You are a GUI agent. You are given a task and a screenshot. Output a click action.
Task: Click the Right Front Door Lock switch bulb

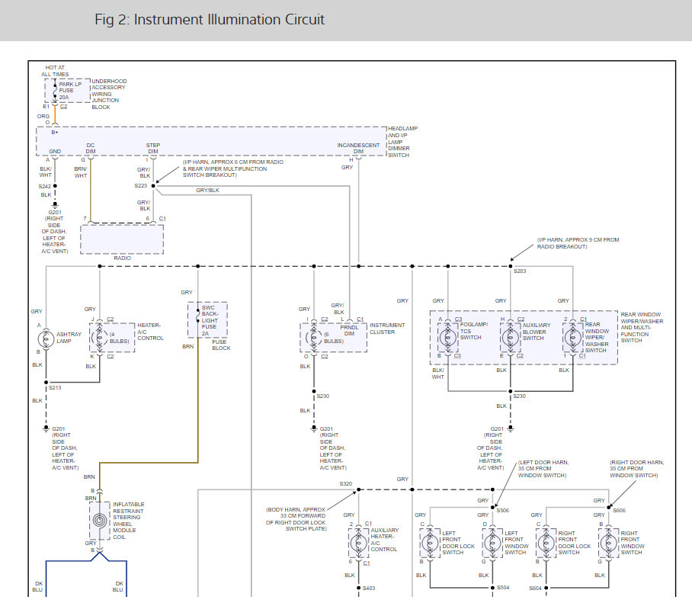tap(546, 544)
